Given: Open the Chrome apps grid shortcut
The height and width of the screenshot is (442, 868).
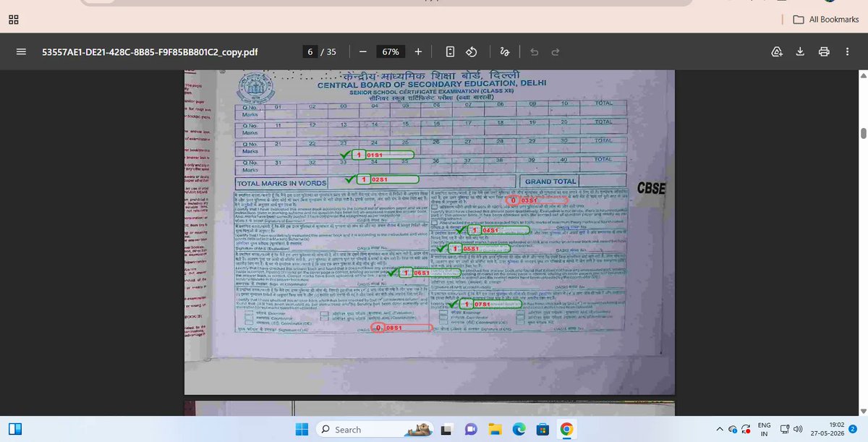Looking at the screenshot, I should pos(13,20).
